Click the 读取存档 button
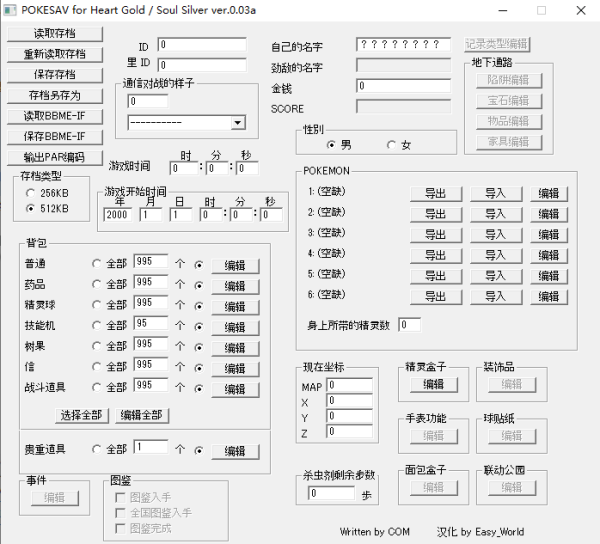Screen dimensions: 600x544 [x=55, y=34]
